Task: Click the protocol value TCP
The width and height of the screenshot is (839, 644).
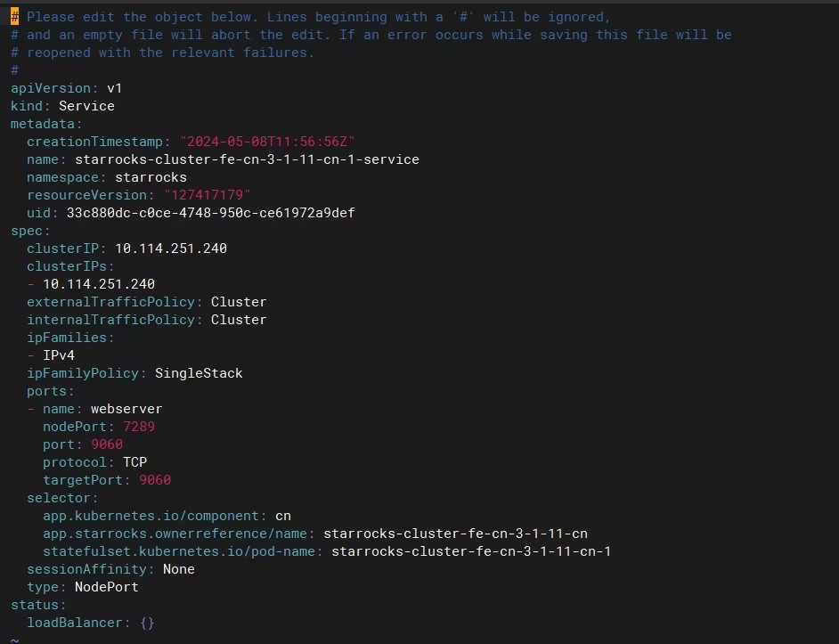Action: click(x=134, y=462)
